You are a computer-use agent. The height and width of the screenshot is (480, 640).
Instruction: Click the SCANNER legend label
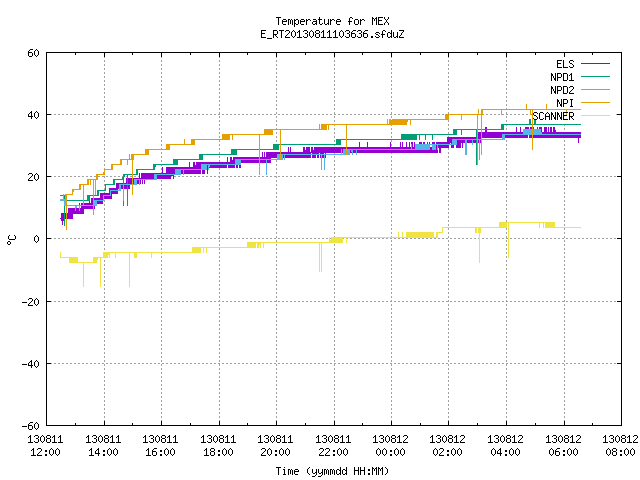pos(553,116)
